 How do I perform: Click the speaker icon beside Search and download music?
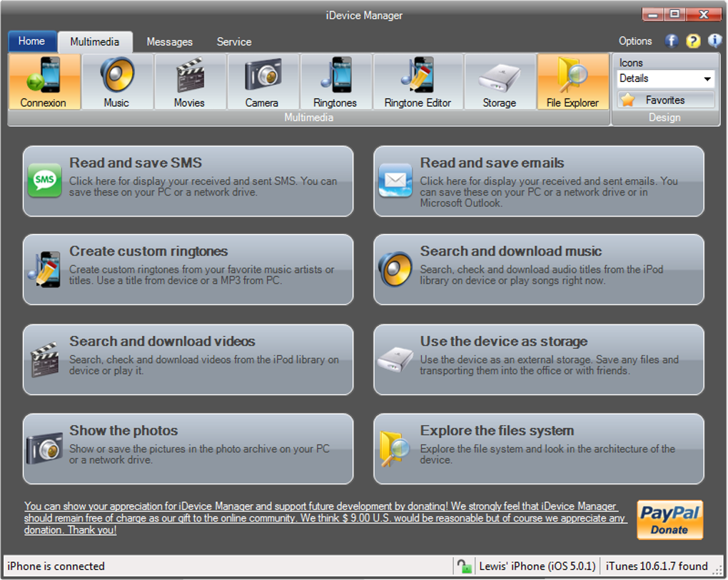[x=395, y=269]
